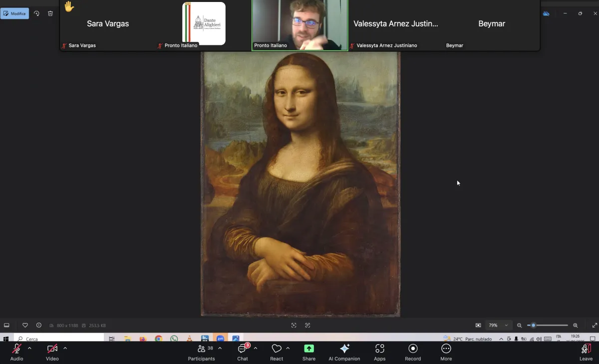Viewport: 599px width, 364px height.
Task: Expand audio options arrow beside Audio
Action: [x=29, y=348]
